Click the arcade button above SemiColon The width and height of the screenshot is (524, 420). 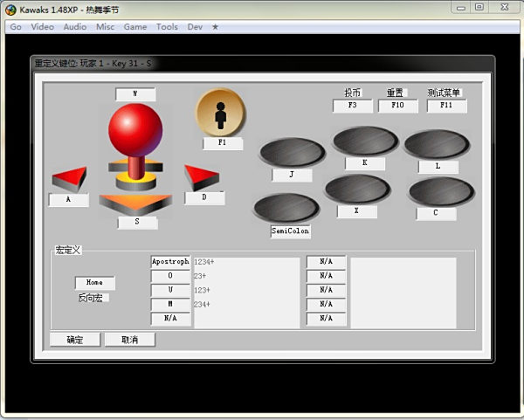click(286, 208)
